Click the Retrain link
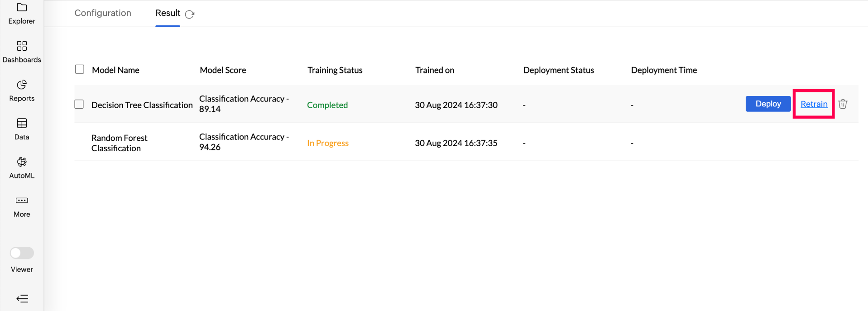 click(x=814, y=104)
